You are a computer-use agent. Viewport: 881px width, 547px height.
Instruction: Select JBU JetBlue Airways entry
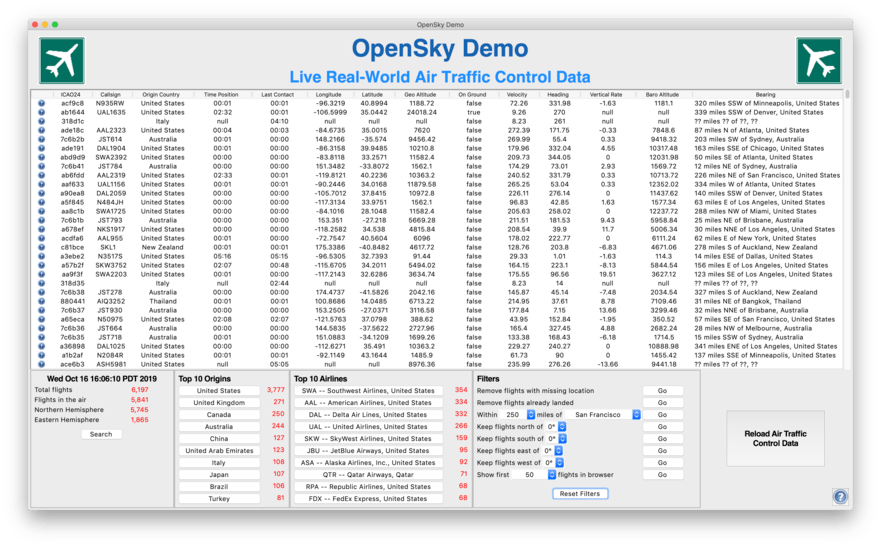[x=368, y=450]
